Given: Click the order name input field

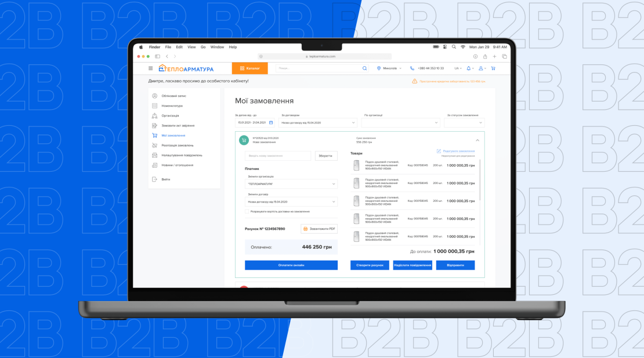Looking at the screenshot, I should (278, 156).
